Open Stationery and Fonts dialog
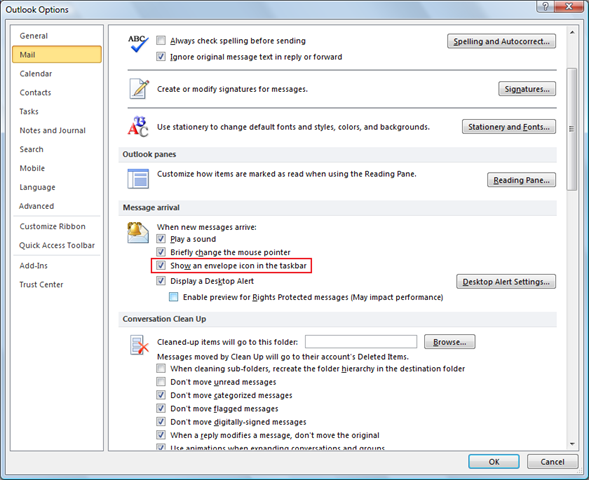589x480 pixels. 509,127
